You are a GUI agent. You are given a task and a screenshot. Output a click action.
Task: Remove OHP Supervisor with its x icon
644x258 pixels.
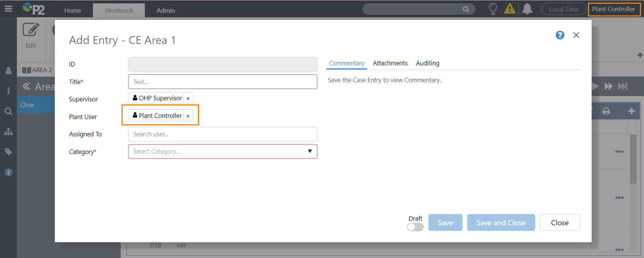(x=188, y=98)
